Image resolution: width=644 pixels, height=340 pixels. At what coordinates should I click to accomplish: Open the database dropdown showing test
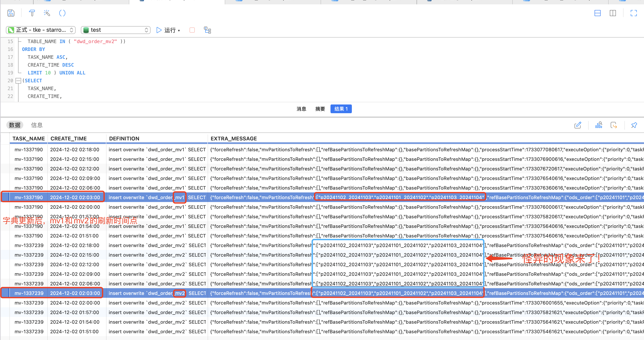coord(116,30)
